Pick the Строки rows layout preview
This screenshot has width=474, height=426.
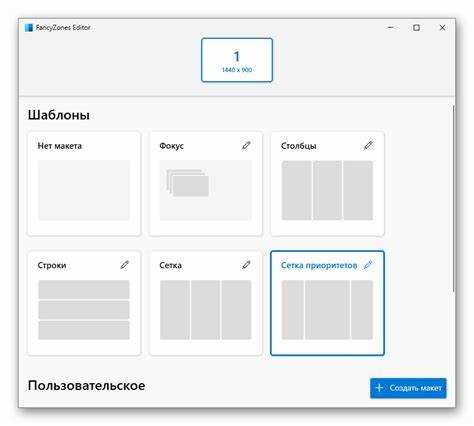pyautogui.click(x=84, y=310)
